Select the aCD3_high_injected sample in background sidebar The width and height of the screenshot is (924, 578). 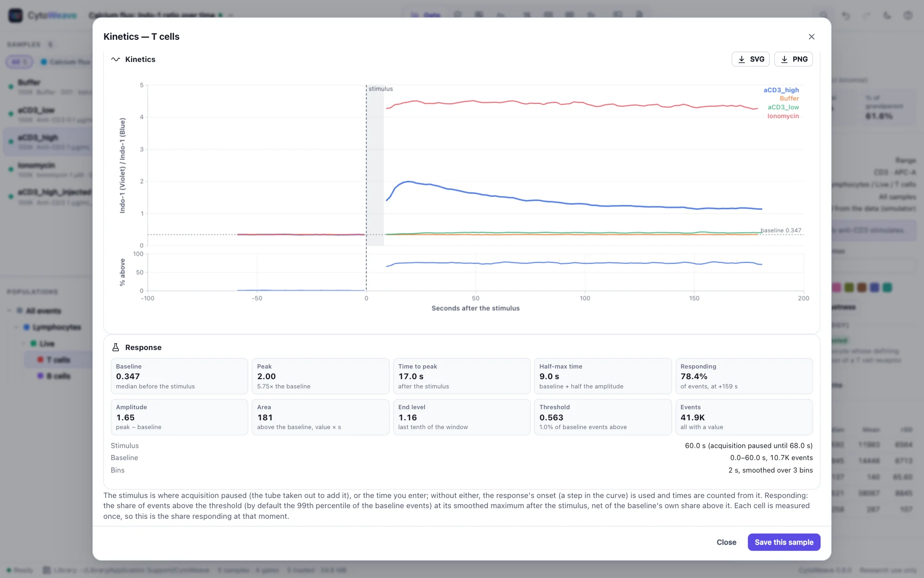[49, 197]
